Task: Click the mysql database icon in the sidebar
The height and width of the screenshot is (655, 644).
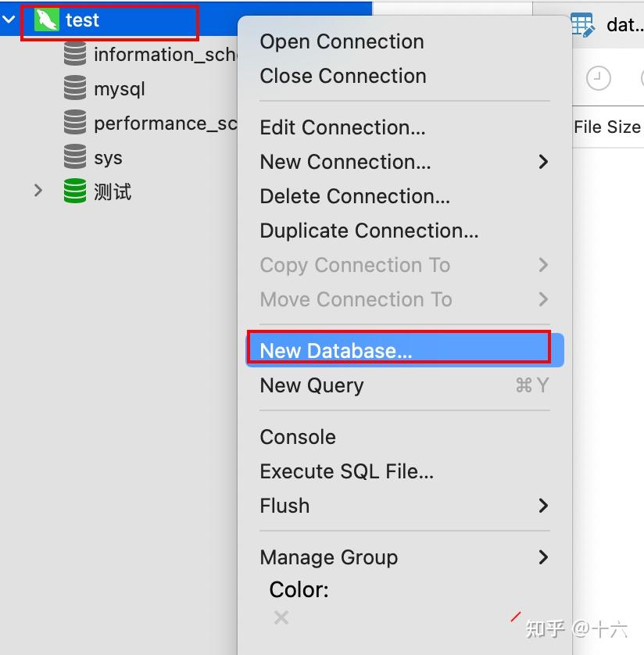Action: click(75, 88)
